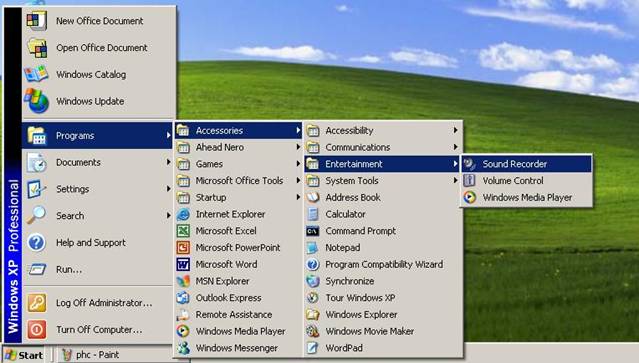Expand the Programs submenu arrow

click(168, 135)
